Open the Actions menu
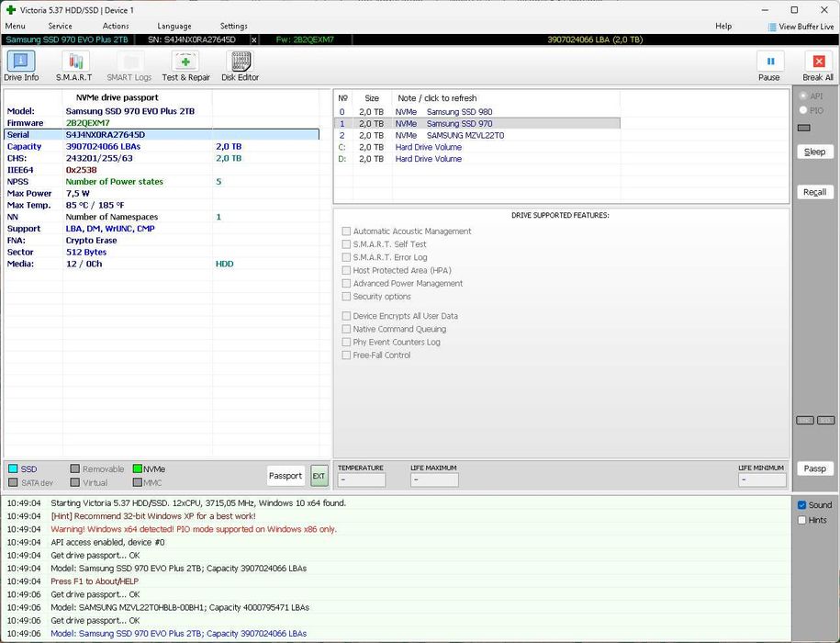This screenshot has width=840, height=643. (x=116, y=26)
